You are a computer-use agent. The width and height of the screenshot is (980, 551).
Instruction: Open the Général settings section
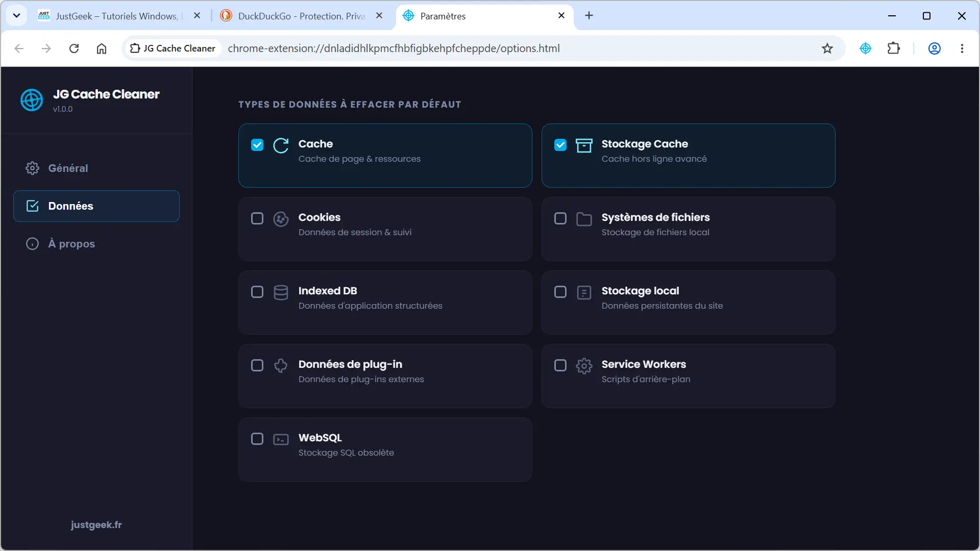click(x=96, y=168)
